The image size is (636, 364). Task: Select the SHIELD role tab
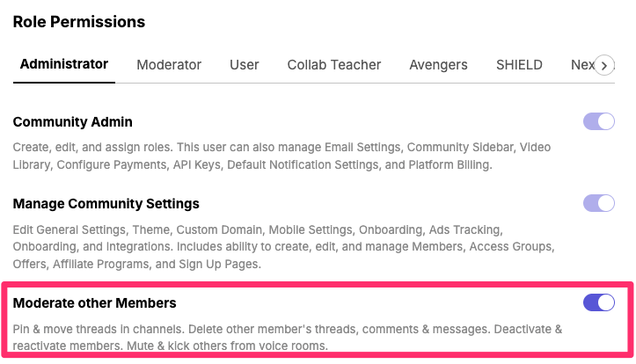519,65
